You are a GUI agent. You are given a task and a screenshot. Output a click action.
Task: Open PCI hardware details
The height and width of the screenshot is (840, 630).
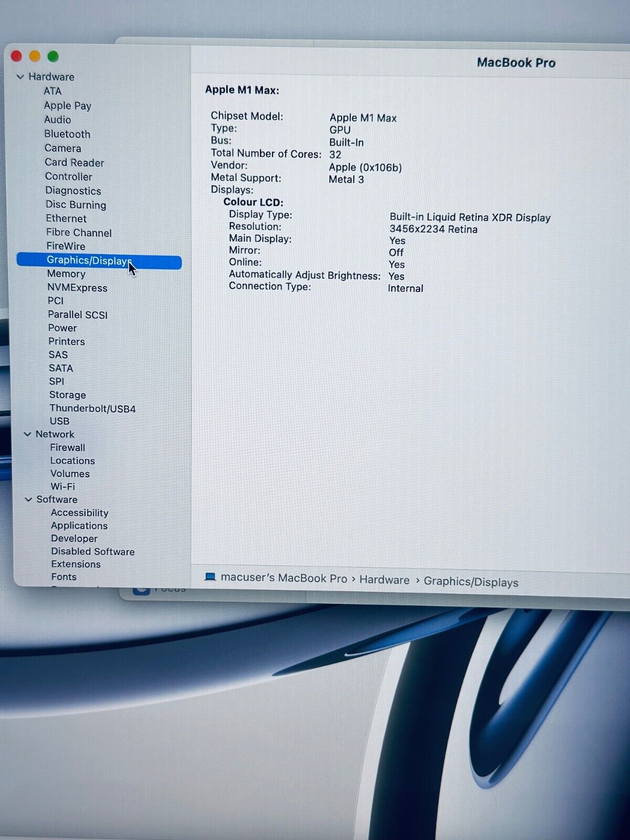click(56, 301)
